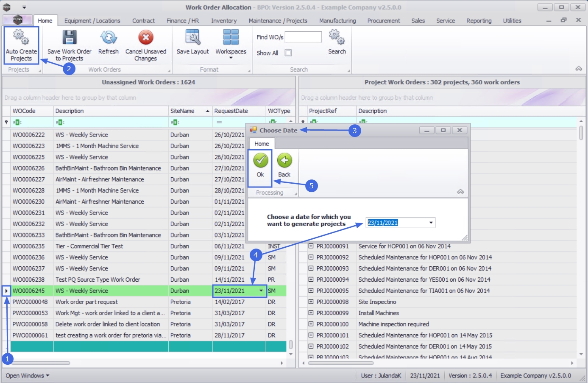Expand project PRJ0000098 Site Inspection row
The image size is (588, 383).
311,302
